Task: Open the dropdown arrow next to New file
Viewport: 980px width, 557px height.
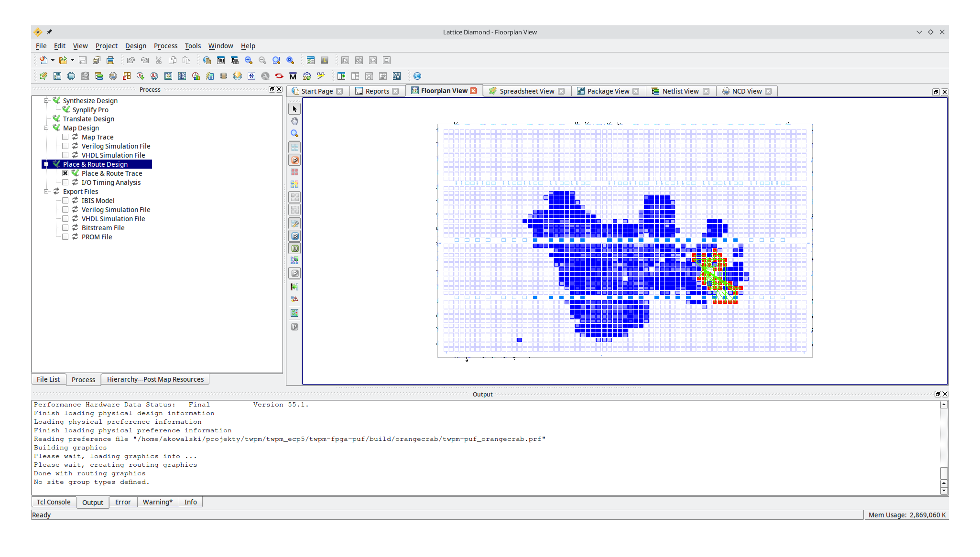Action: [x=53, y=60]
